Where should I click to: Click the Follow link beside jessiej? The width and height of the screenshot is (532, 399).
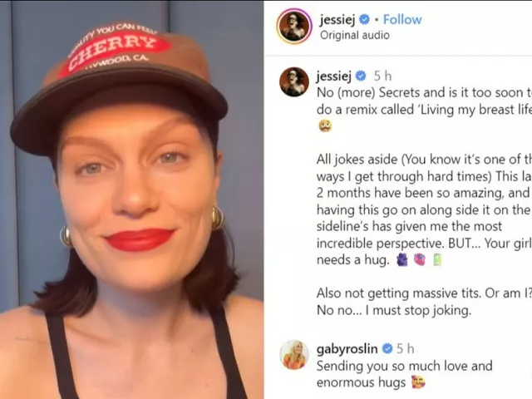(x=402, y=20)
